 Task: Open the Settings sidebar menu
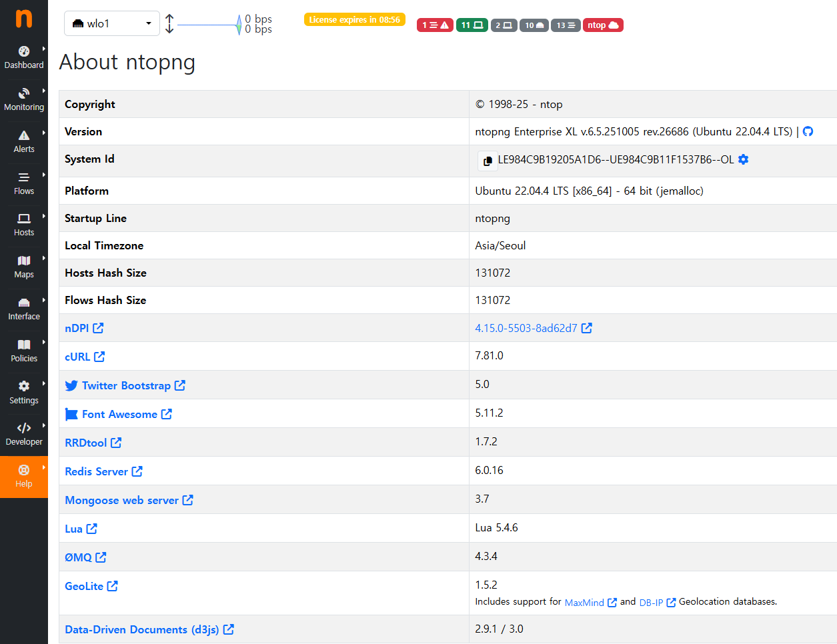click(24, 393)
